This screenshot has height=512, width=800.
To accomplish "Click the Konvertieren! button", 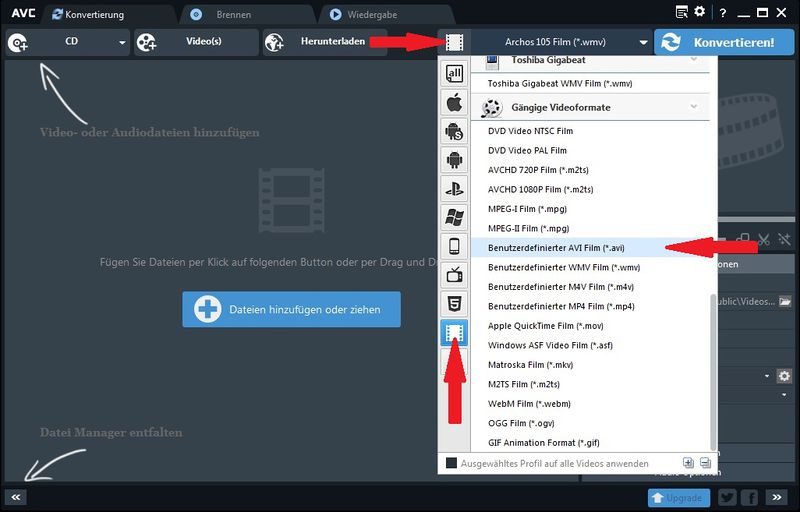I will (717, 43).
